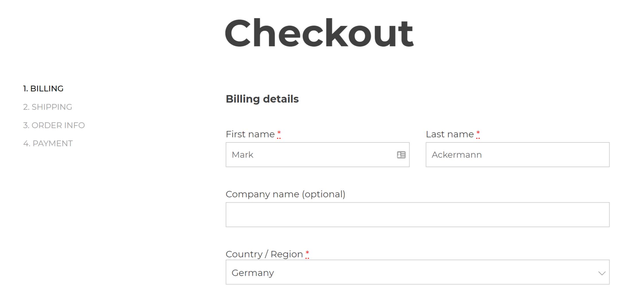Click the word Germany inside the country selector
The height and width of the screenshot is (300, 644).
pyautogui.click(x=253, y=273)
